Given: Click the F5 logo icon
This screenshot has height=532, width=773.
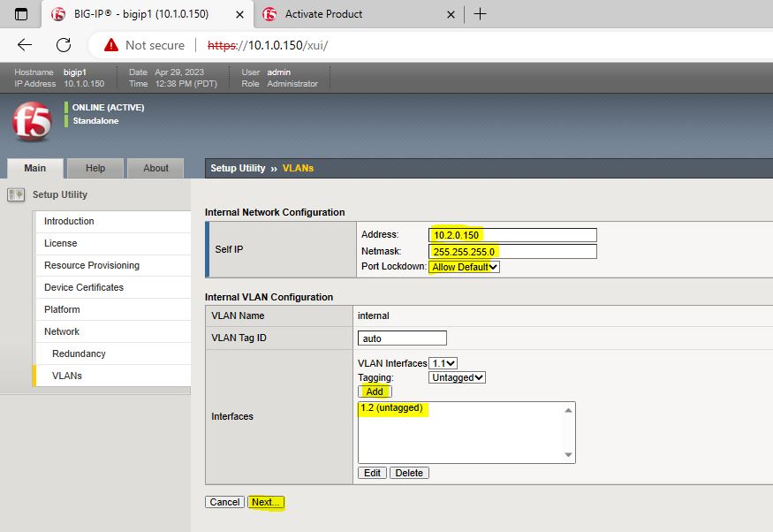Looking at the screenshot, I should [32, 122].
